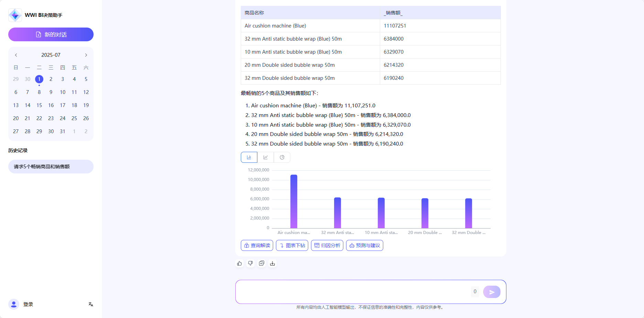This screenshot has width=644, height=318.
Task: Click the _销售额_ column header
Action: (x=440, y=13)
